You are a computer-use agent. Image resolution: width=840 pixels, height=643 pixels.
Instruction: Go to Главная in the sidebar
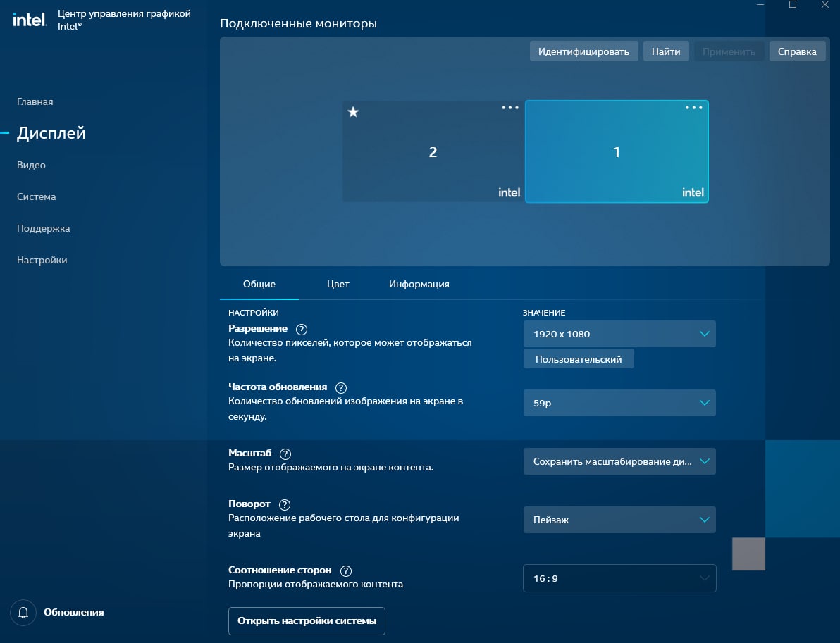35,101
